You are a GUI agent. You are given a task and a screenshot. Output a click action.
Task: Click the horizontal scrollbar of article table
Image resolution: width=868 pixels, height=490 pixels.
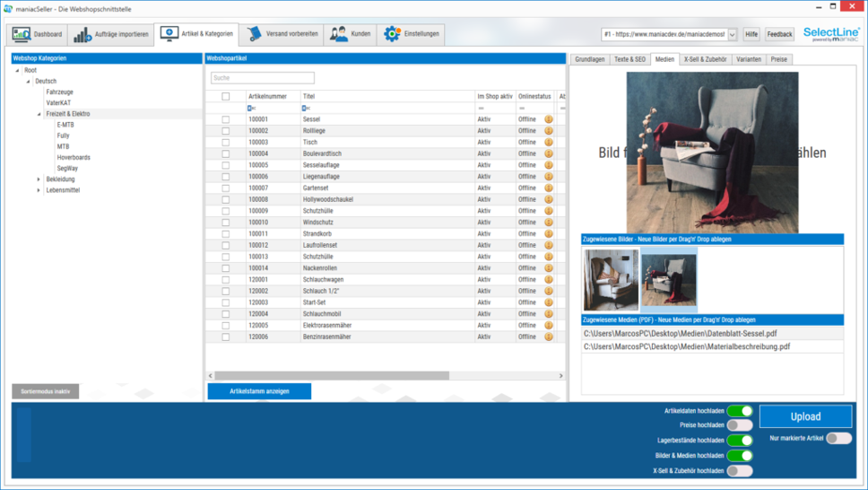(332, 376)
